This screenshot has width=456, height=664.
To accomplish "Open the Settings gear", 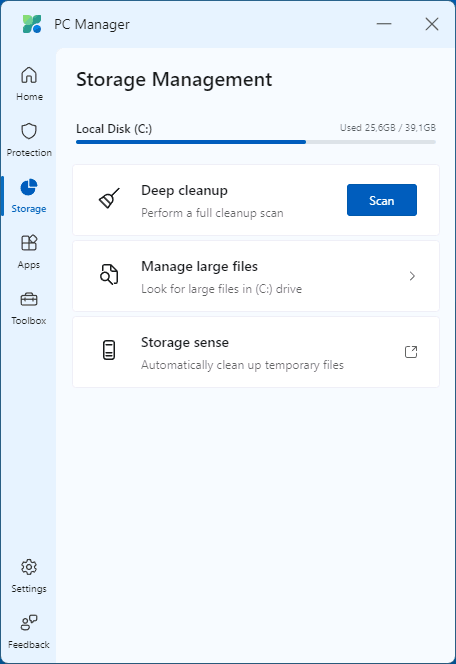I will 29,576.
